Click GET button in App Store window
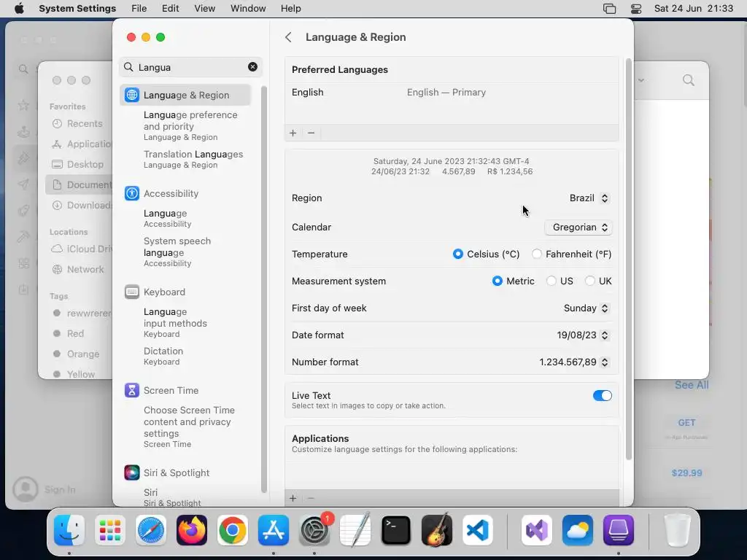747x560 pixels. (x=686, y=422)
